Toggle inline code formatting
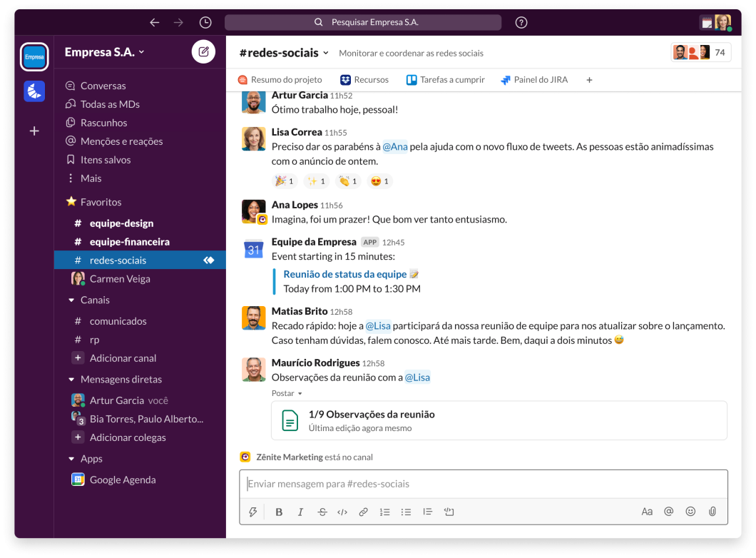This screenshot has height=558, width=756. pyautogui.click(x=342, y=512)
